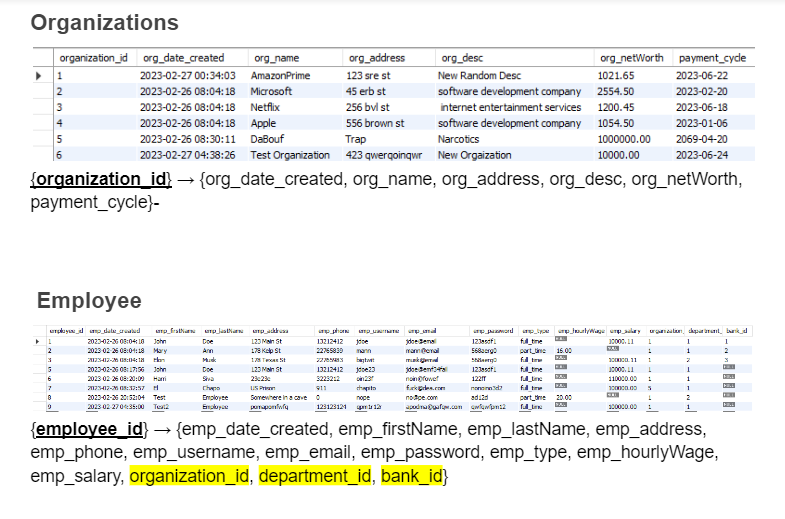
Task: Click the '256 bvl st' address cell
Action: (367, 108)
